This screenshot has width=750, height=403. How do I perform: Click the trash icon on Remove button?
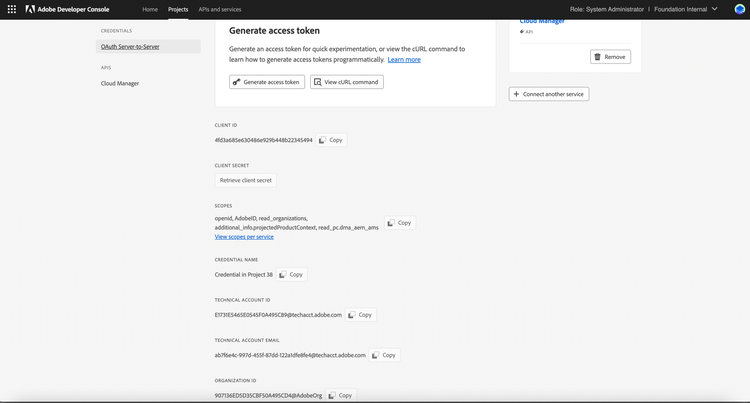(597, 57)
